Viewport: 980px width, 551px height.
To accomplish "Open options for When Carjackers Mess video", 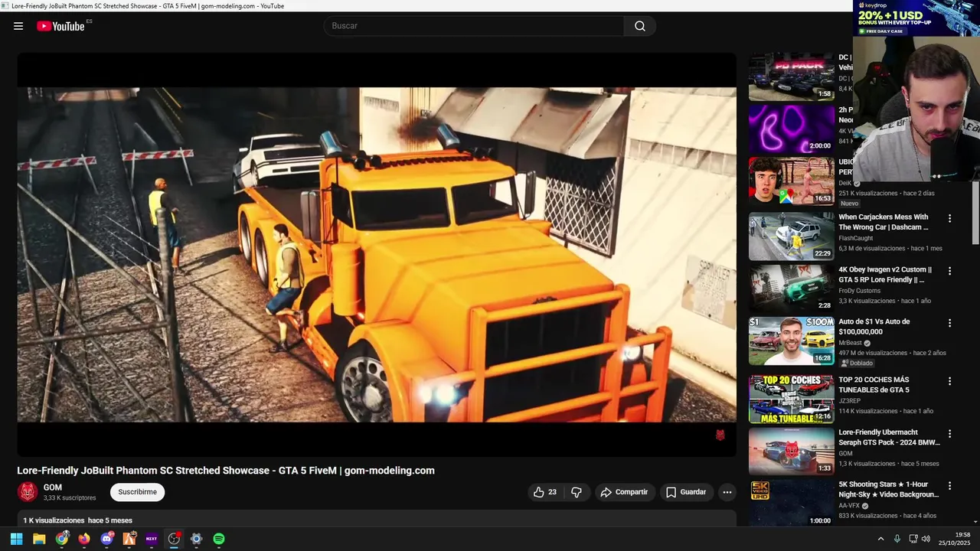I will click(x=949, y=219).
